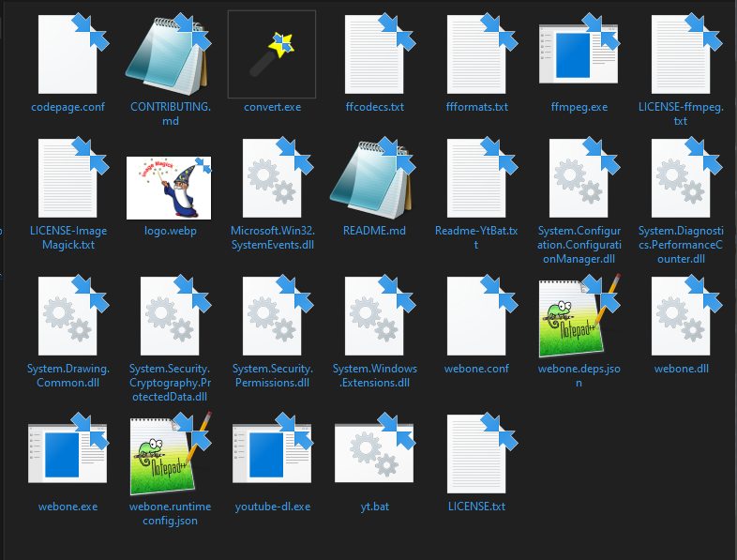Viewport: 737px width, 560px height.
Task: Click the webone.deps.json Notepad++ icon
Action: tap(579, 317)
